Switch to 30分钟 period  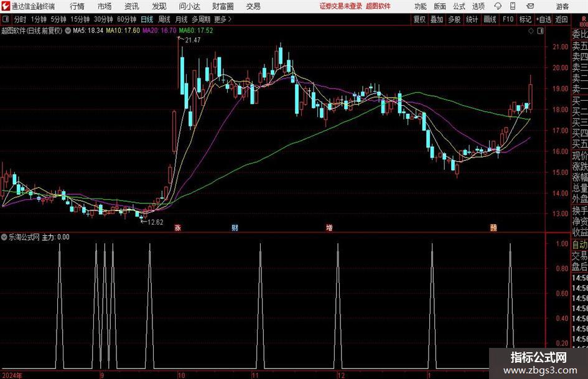coord(103,19)
